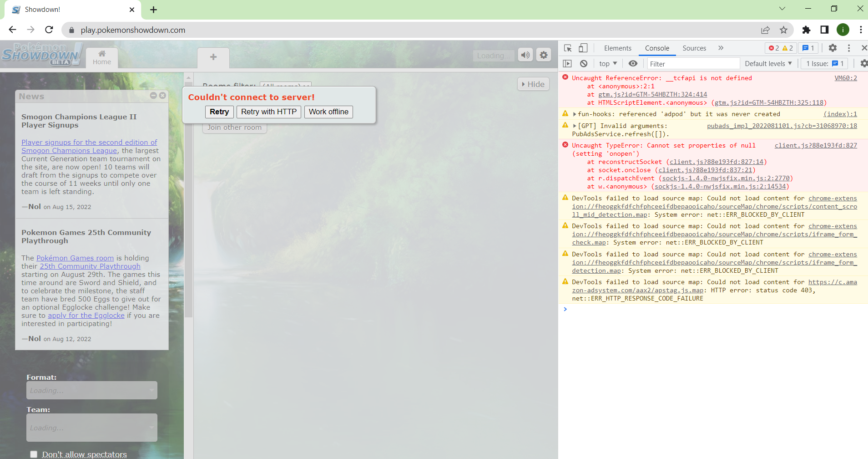868x459 pixels.
Task: Go back in browser history
Action: click(x=12, y=30)
